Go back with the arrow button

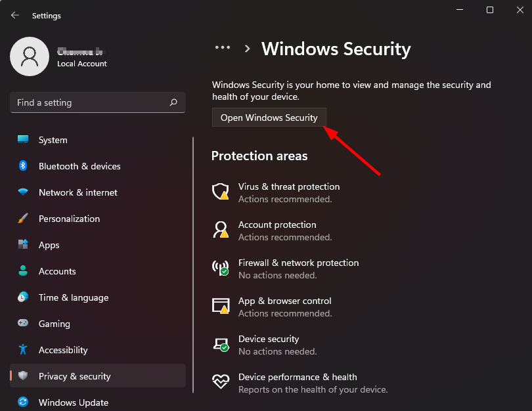click(x=15, y=15)
